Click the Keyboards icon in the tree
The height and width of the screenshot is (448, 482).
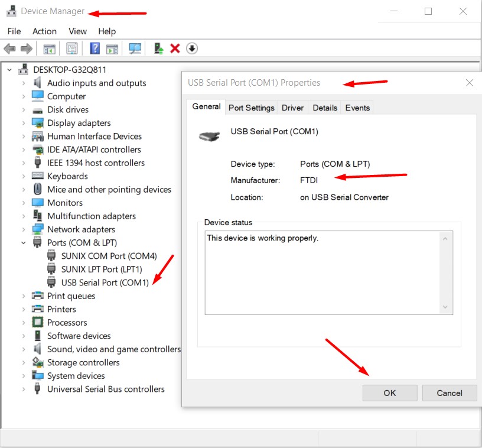click(37, 176)
